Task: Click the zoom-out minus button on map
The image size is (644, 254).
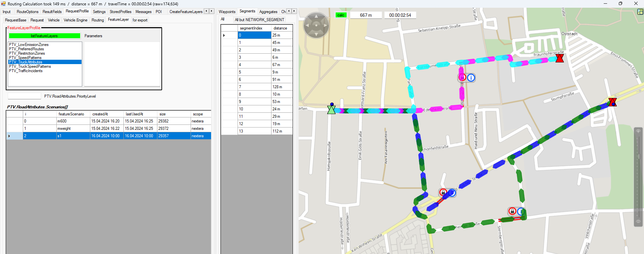Action: [638, 221]
